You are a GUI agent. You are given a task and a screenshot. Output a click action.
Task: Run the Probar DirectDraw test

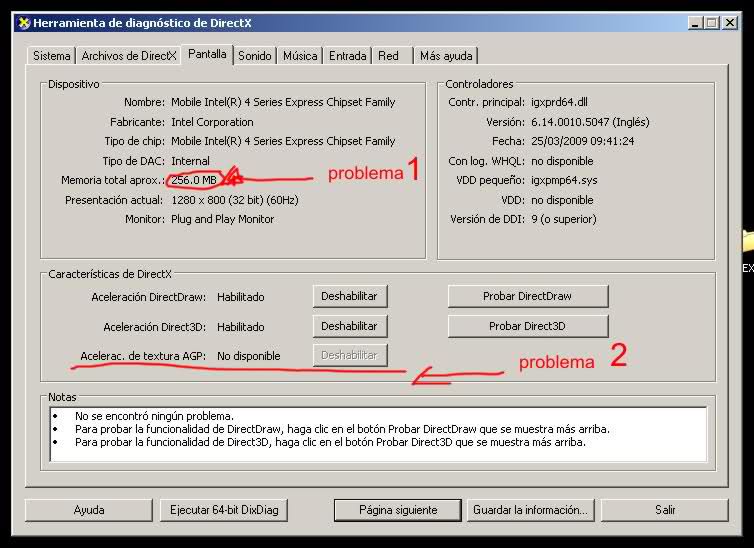coord(528,296)
